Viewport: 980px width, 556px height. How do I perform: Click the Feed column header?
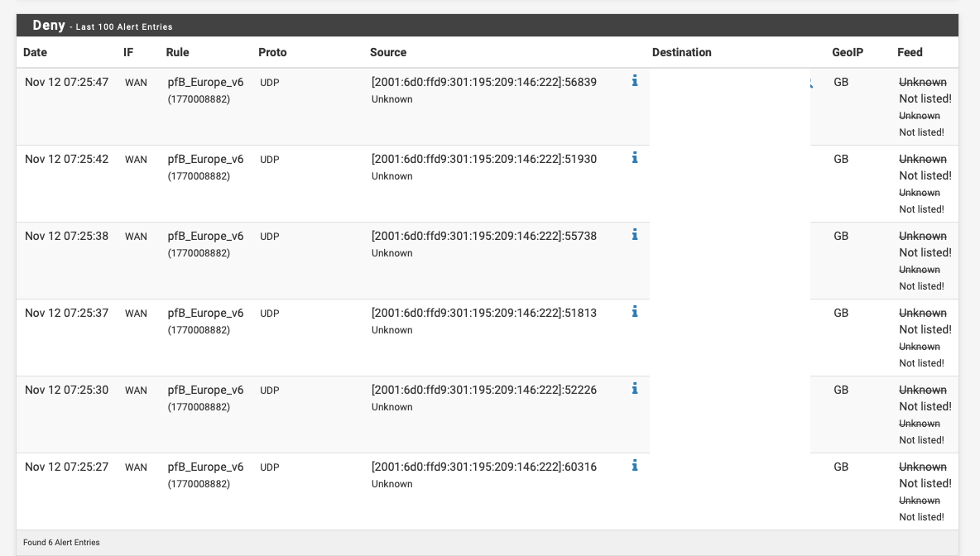[910, 52]
